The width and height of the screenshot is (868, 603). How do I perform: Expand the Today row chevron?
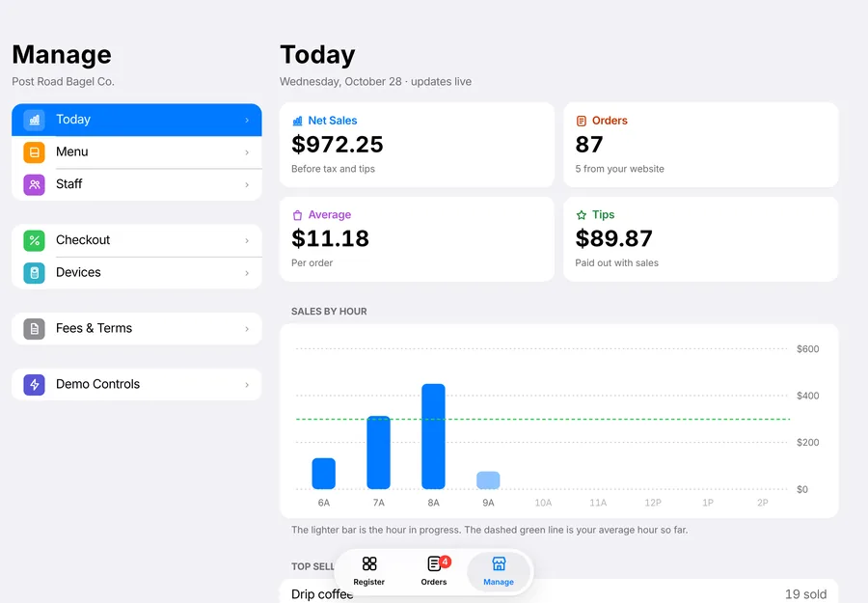tap(247, 121)
